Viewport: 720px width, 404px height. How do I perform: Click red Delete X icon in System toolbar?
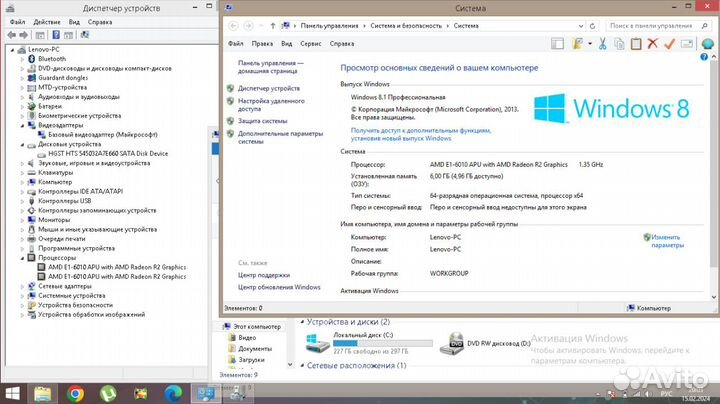[652, 44]
